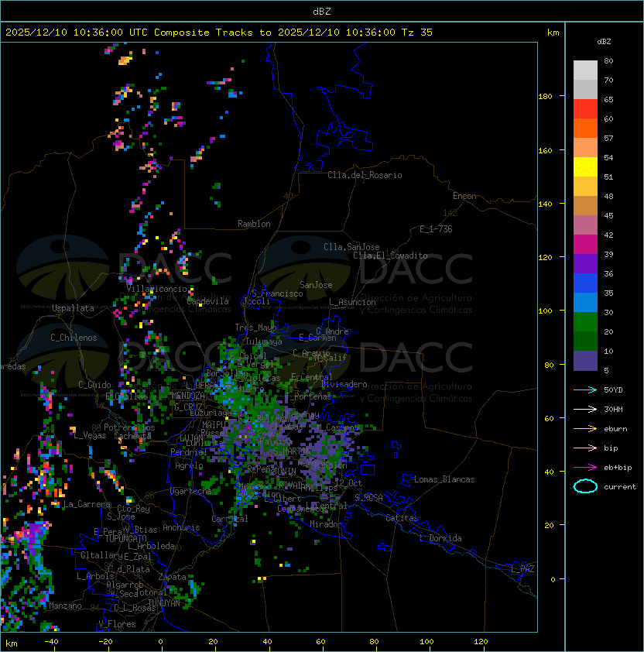Click the 120 km tick on bottom axis
The height and width of the screenshot is (652, 644).
tap(481, 642)
